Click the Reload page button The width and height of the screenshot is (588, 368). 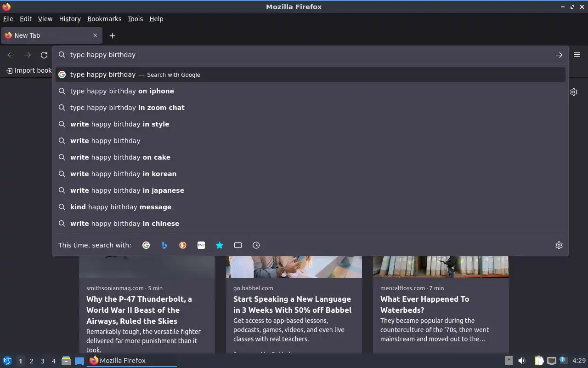44,55
